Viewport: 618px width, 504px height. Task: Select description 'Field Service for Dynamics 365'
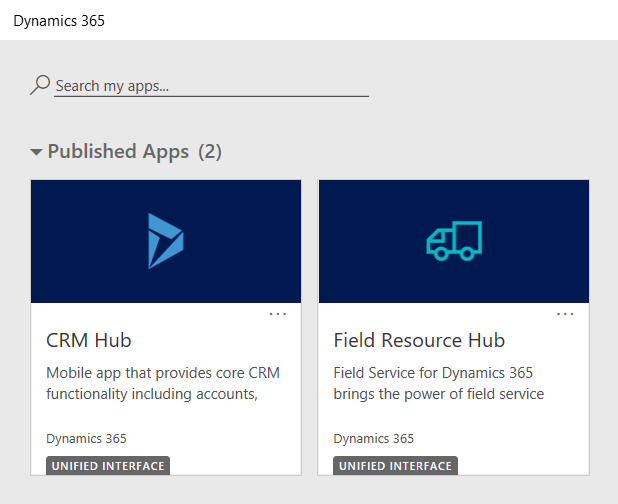click(433, 373)
